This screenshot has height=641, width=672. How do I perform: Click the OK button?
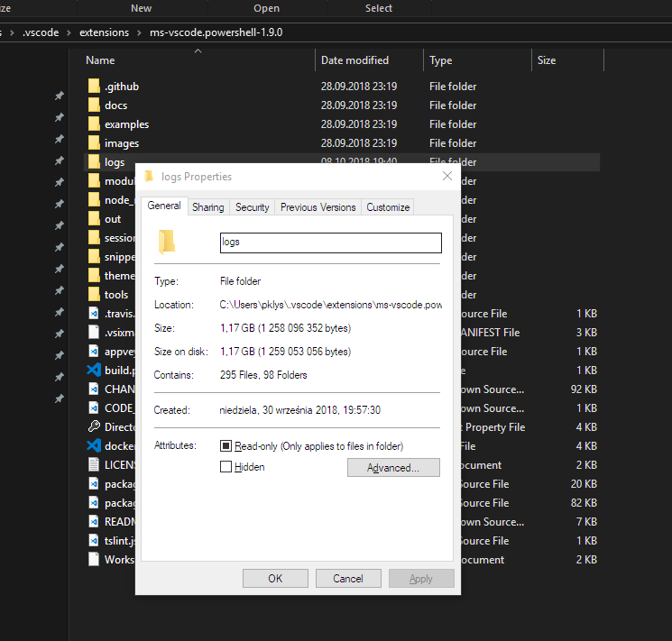[x=275, y=579]
